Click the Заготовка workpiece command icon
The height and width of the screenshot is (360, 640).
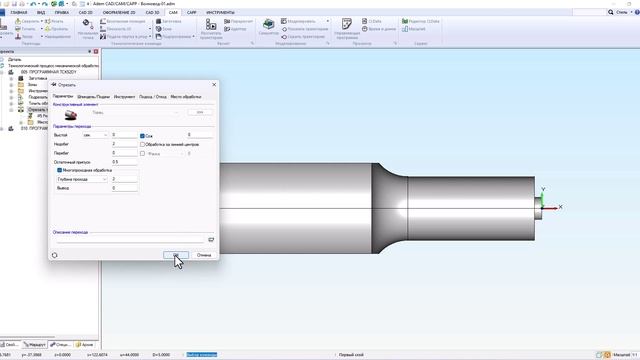click(159, 21)
